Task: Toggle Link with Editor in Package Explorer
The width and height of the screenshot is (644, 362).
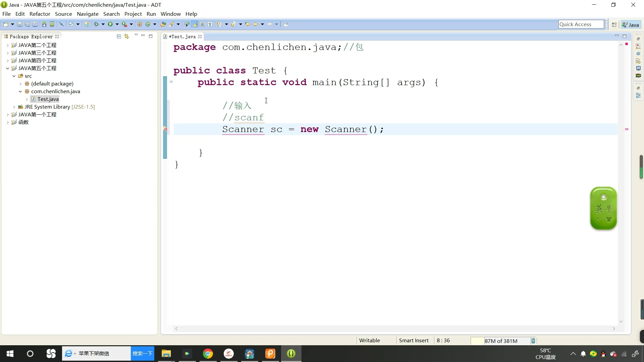Action: (x=126, y=36)
